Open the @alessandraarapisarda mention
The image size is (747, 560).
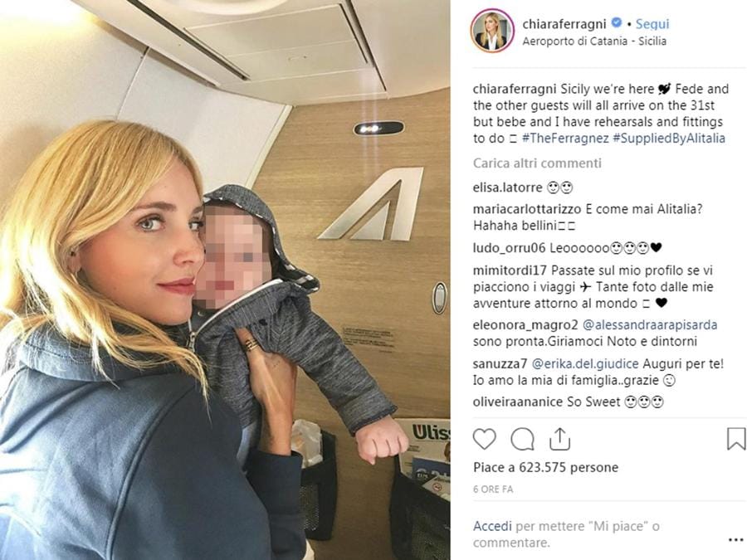coord(650,324)
